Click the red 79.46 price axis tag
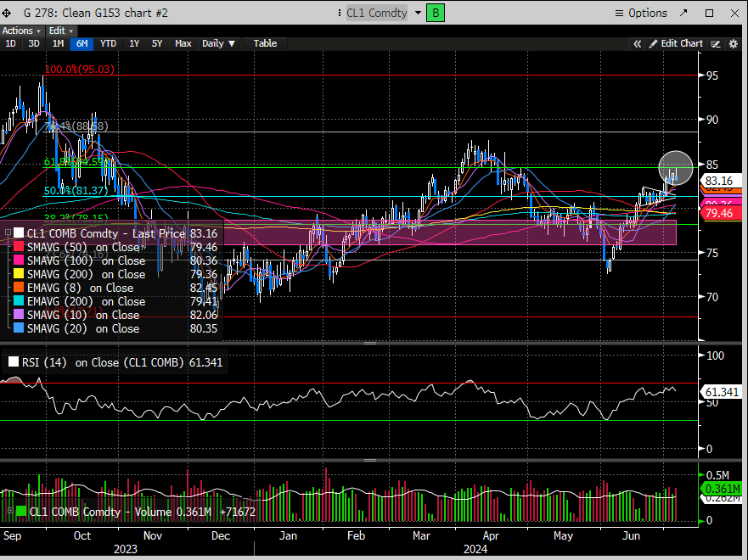This screenshot has height=560, width=748. click(720, 213)
